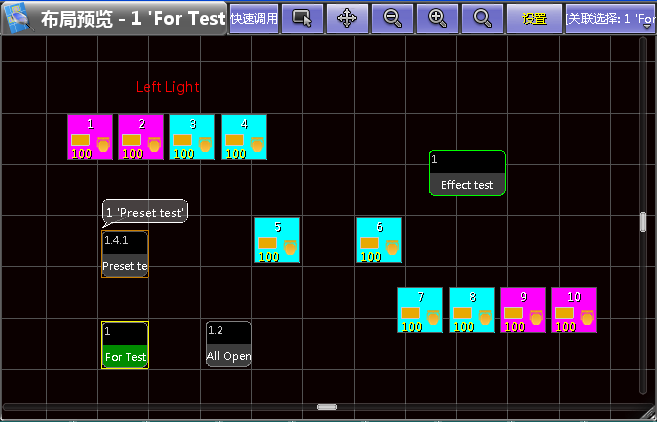The height and width of the screenshot is (422, 657).
Task: Click the zoom in magnifier icon
Action: coord(437,18)
